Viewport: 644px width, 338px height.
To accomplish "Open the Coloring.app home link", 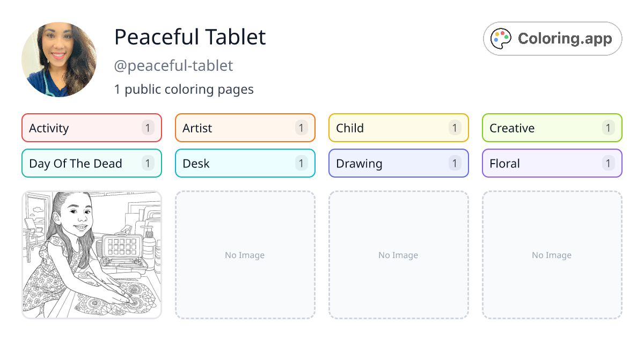I will pos(552,38).
